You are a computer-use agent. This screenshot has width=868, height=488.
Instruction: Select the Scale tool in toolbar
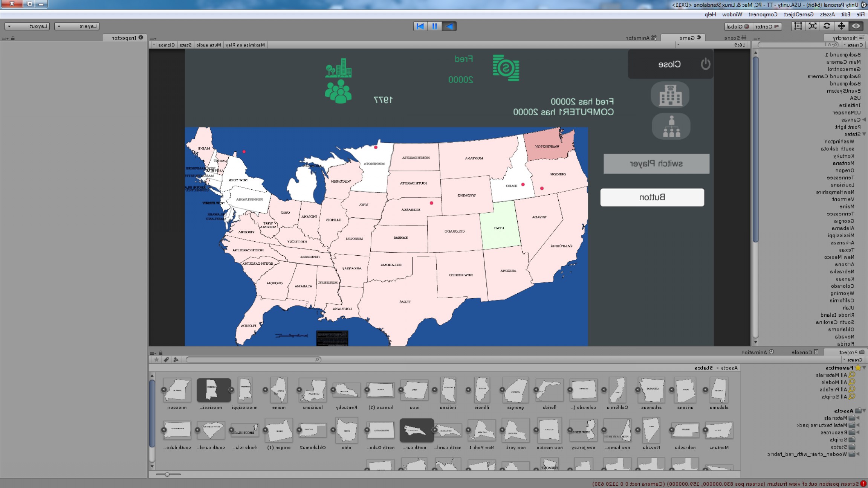click(813, 26)
